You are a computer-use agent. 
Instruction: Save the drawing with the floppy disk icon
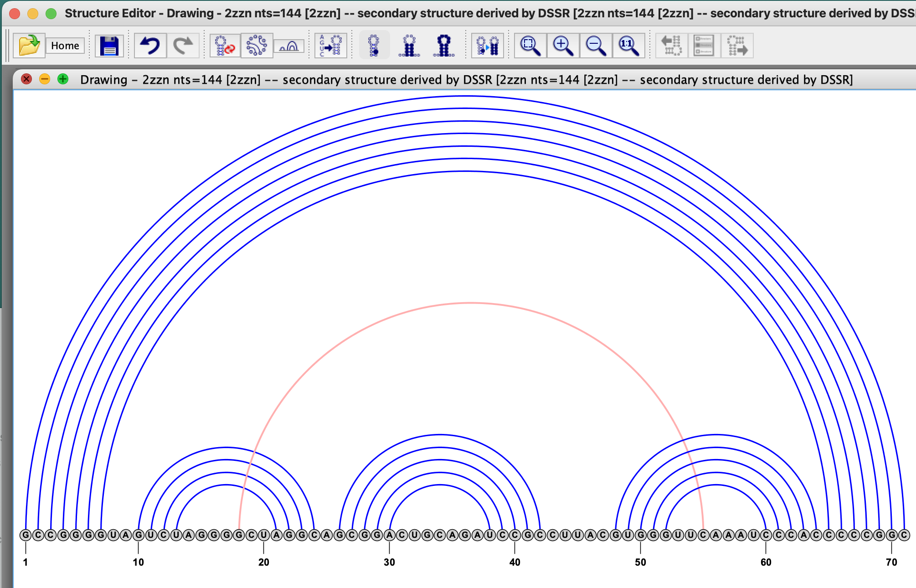click(109, 46)
